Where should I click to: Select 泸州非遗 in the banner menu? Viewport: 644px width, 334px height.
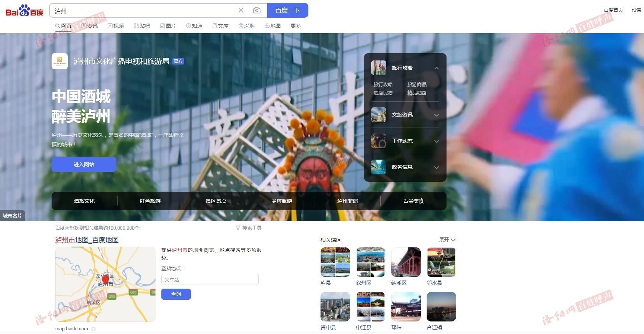pyautogui.click(x=347, y=201)
